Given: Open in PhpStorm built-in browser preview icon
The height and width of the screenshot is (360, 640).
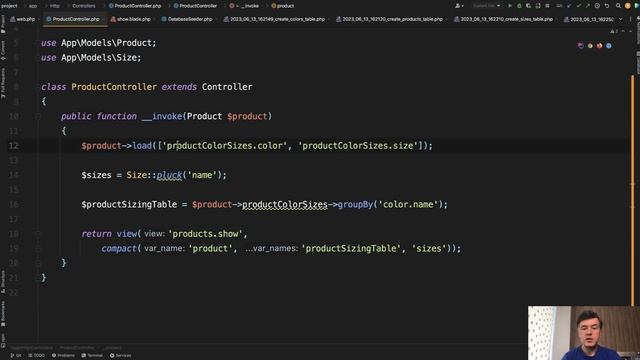Looking at the screenshot, I should [x=580, y=46].
